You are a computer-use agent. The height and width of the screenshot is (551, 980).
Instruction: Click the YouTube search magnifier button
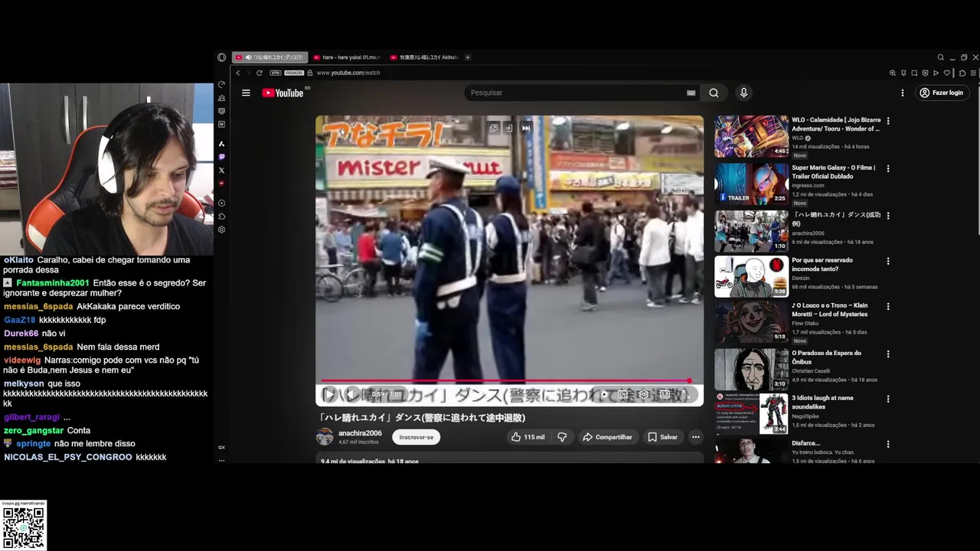click(x=714, y=93)
